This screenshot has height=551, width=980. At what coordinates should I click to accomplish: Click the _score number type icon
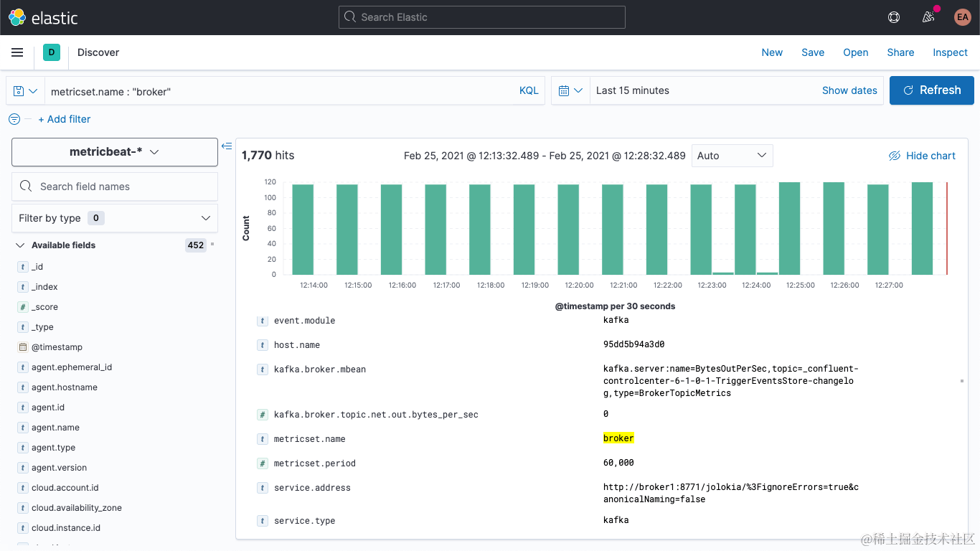pos(23,307)
